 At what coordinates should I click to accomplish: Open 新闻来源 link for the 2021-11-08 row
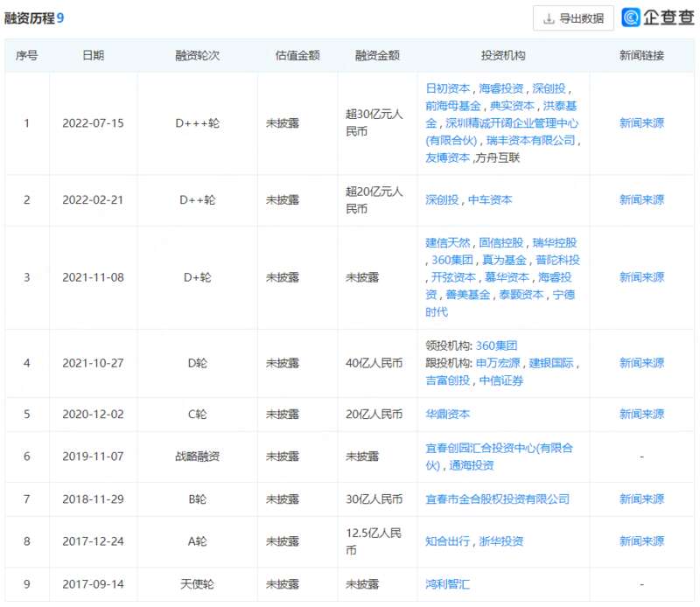(641, 277)
